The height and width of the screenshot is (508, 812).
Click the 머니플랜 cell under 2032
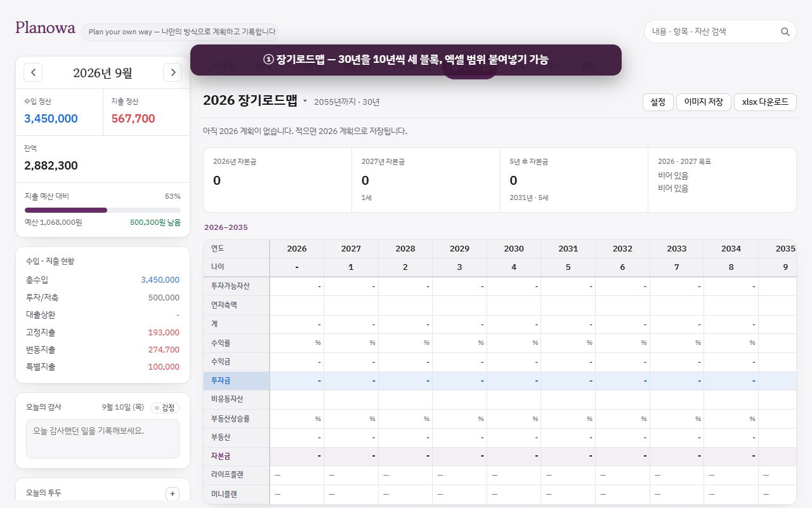click(622, 494)
